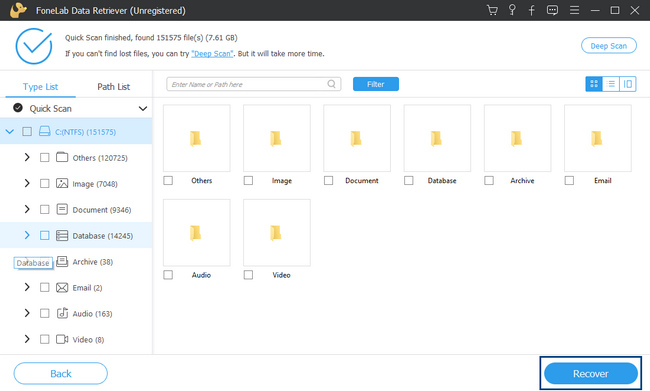Open the Filter button
650x391 pixels.
coord(376,84)
